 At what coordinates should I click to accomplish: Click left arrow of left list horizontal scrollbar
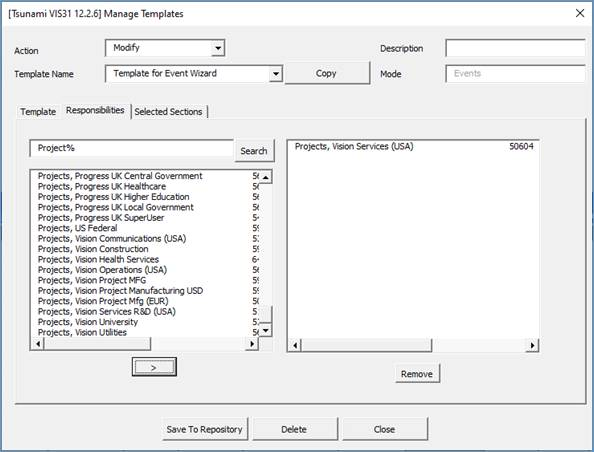(38, 344)
